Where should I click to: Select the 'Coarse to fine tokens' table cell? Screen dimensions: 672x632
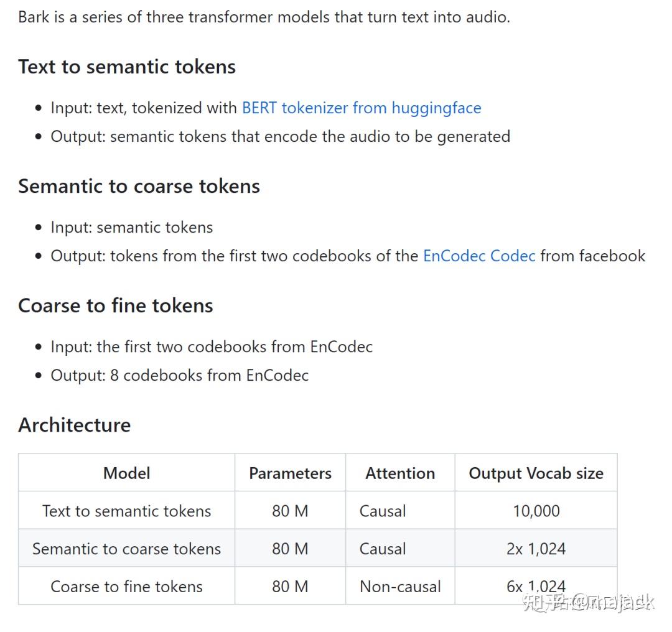point(126,587)
